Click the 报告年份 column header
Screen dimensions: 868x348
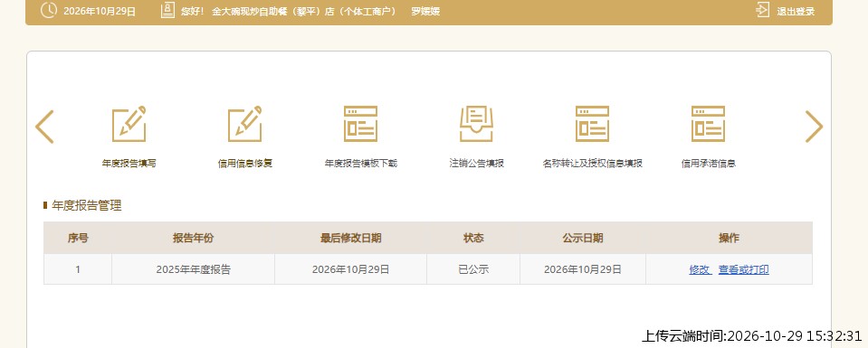[193, 239]
